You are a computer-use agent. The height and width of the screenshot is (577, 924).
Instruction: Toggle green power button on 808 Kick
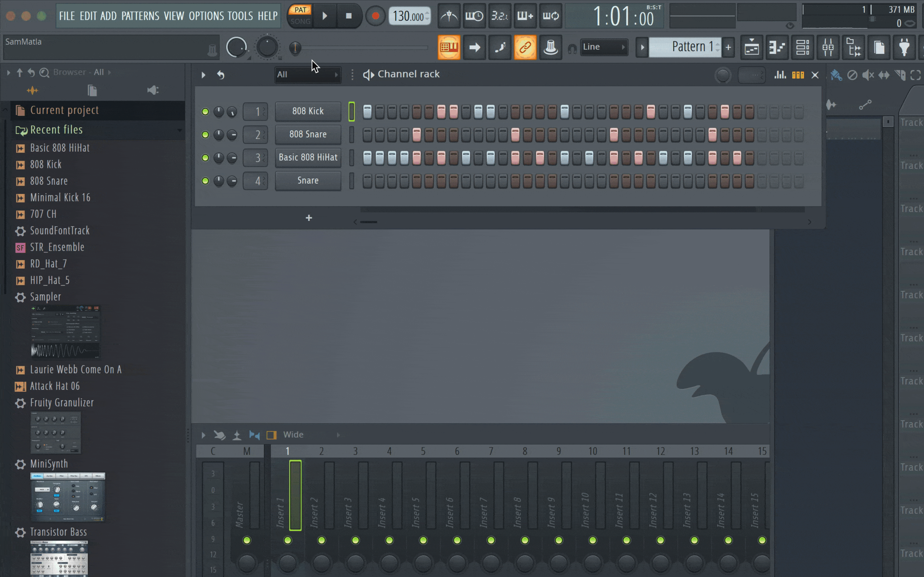tap(205, 111)
